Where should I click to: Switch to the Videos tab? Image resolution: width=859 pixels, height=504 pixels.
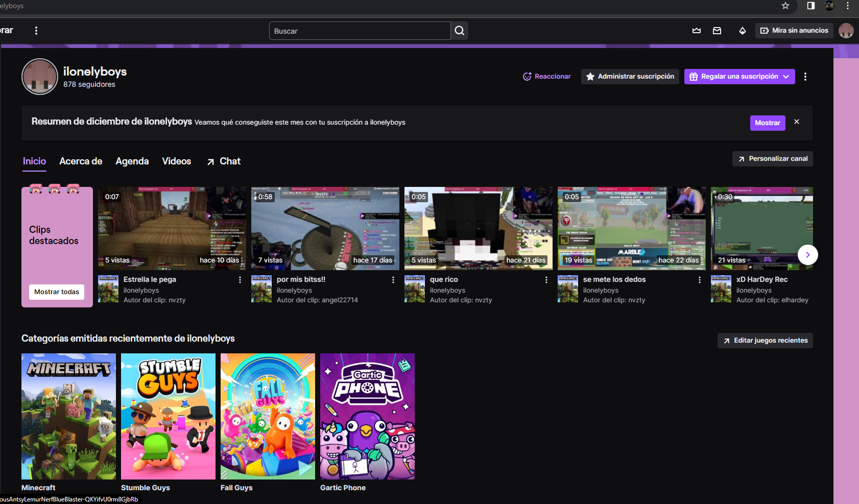[176, 161]
